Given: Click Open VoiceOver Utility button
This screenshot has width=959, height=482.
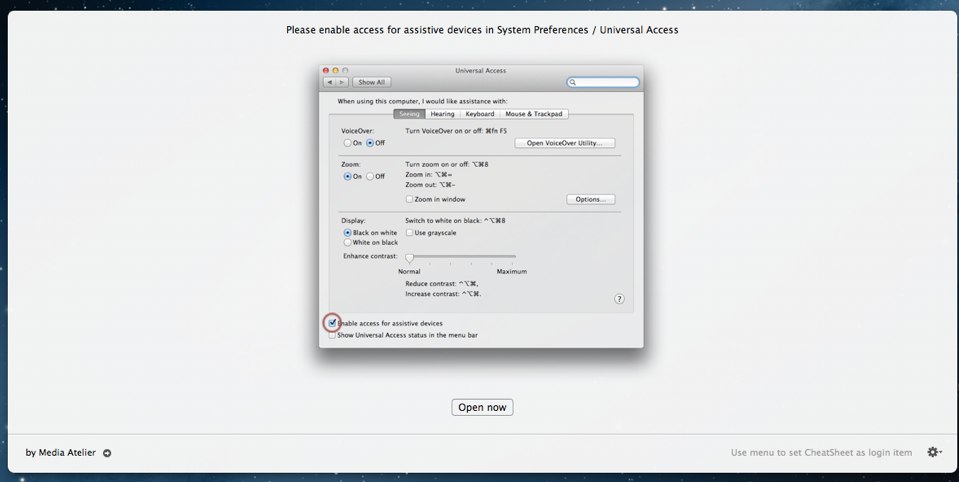Looking at the screenshot, I should point(564,143).
